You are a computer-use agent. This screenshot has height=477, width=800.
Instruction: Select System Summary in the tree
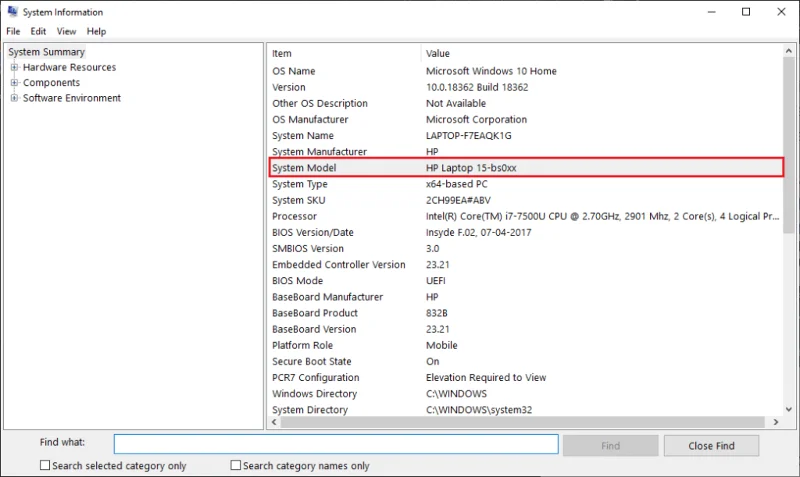(46, 52)
